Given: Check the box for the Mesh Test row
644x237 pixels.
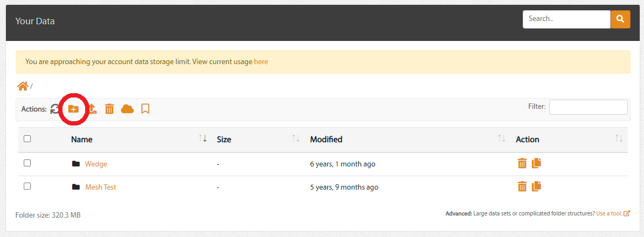Looking at the screenshot, I should pyautogui.click(x=27, y=186).
